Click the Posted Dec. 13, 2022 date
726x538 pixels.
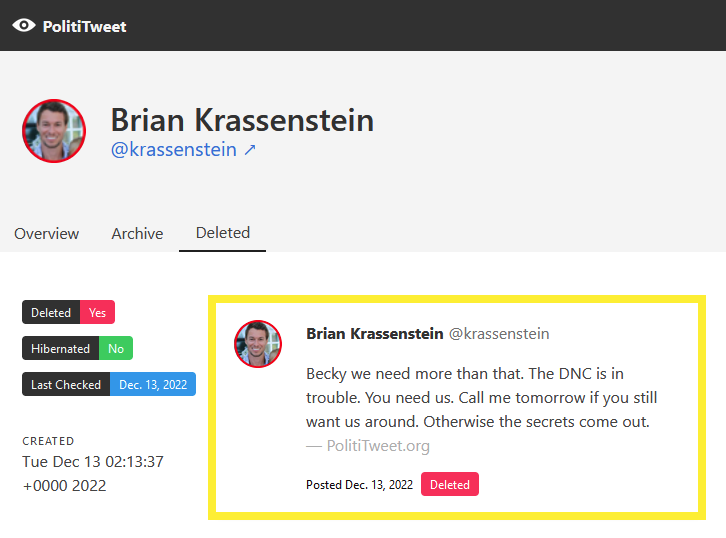click(360, 485)
